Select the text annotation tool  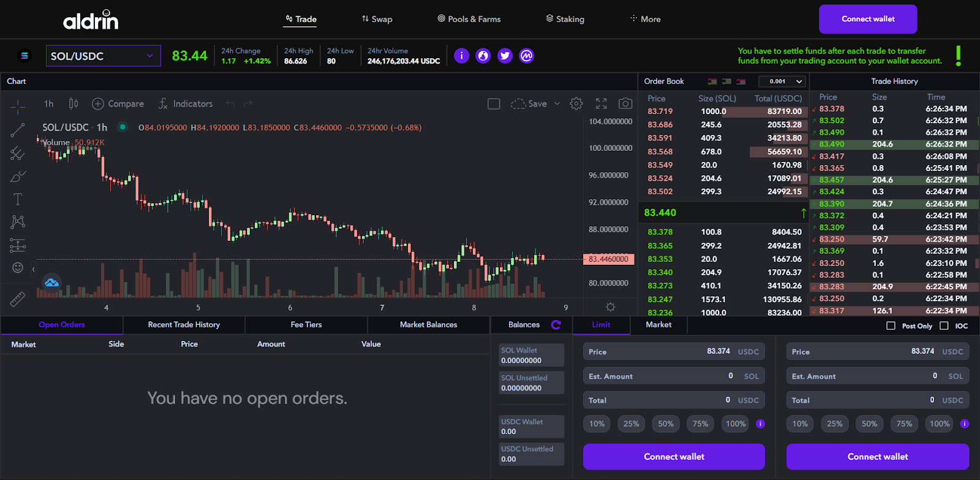18,199
